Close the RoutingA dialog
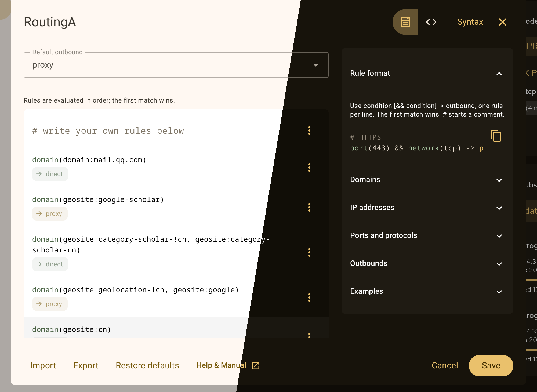Viewport: 537px width, 392px height. point(503,22)
